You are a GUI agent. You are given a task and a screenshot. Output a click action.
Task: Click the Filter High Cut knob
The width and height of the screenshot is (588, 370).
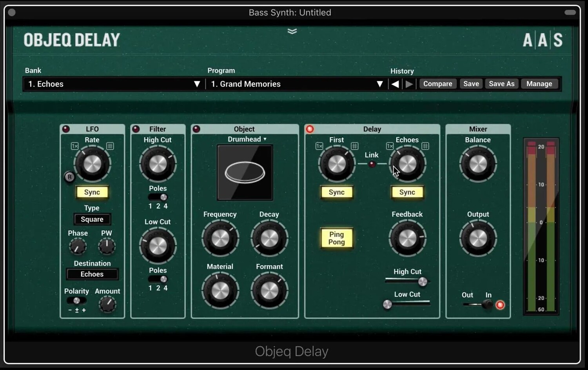[x=158, y=164]
